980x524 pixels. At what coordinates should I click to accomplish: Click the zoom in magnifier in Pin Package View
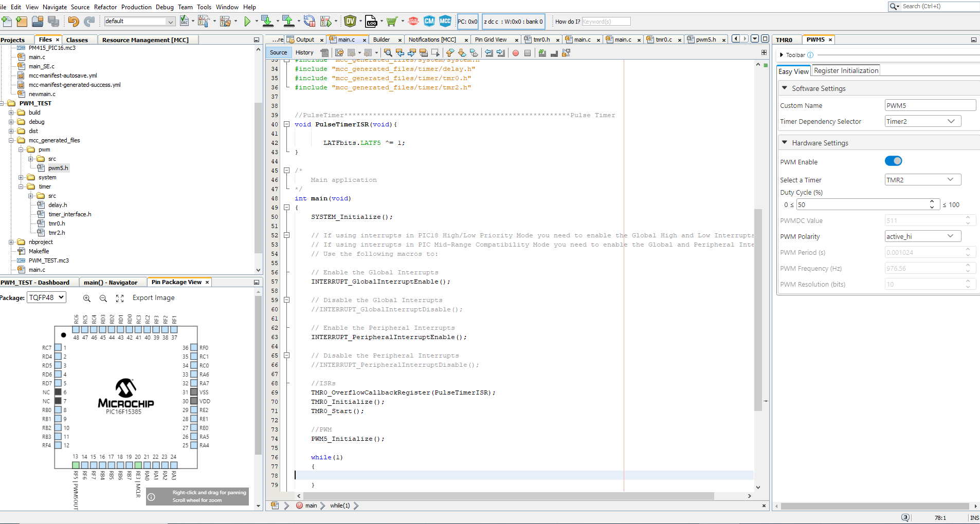87,298
